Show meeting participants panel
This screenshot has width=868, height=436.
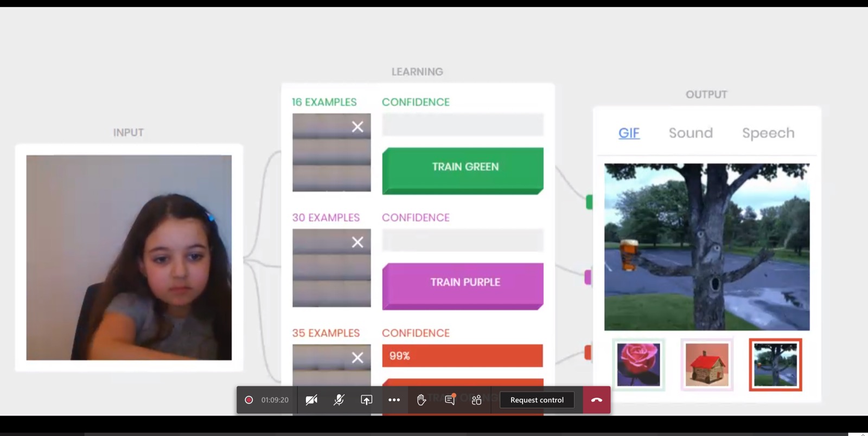tap(477, 400)
